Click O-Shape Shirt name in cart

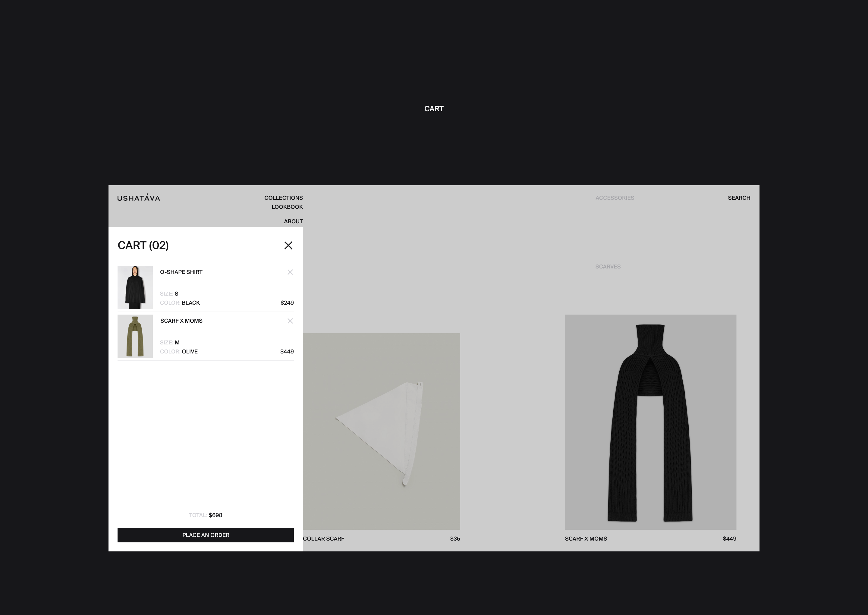[x=181, y=272]
